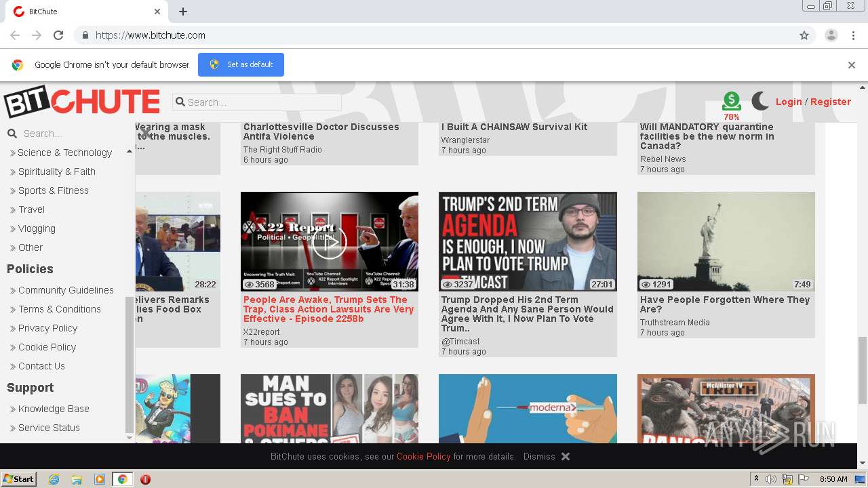Open Timcast Trump 2nd Term thumbnail
The image size is (868, 488).
coord(528,241)
